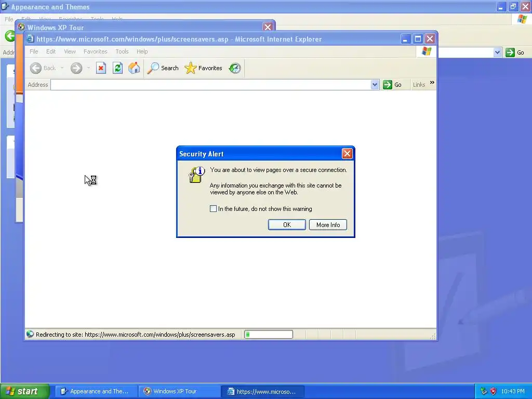The width and height of the screenshot is (532, 399).
Task: Click the Forward arrow in Internet Explorer
Action: (x=76, y=68)
